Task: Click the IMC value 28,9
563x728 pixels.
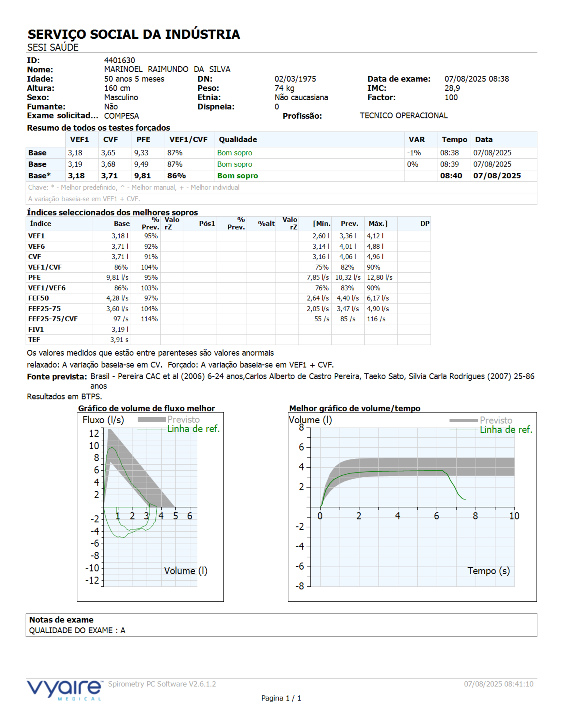Action: (452, 88)
